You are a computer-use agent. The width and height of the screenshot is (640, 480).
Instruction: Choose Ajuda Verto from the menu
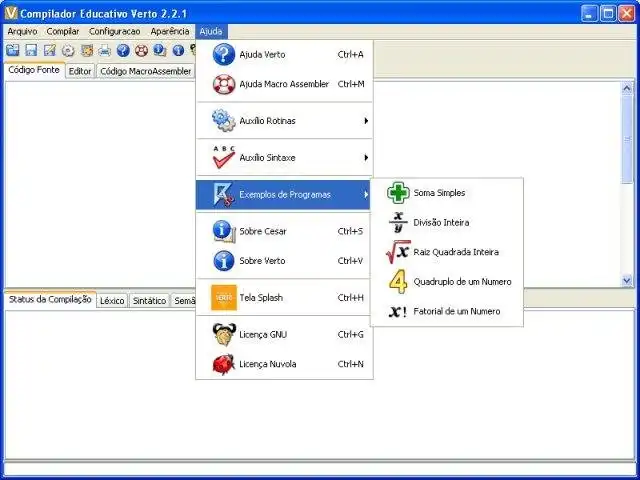click(284, 54)
